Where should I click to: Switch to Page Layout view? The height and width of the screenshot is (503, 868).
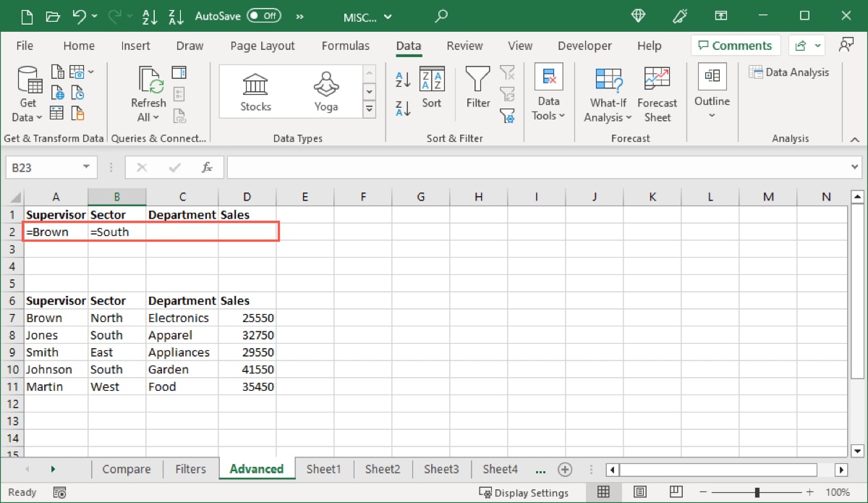(640, 492)
